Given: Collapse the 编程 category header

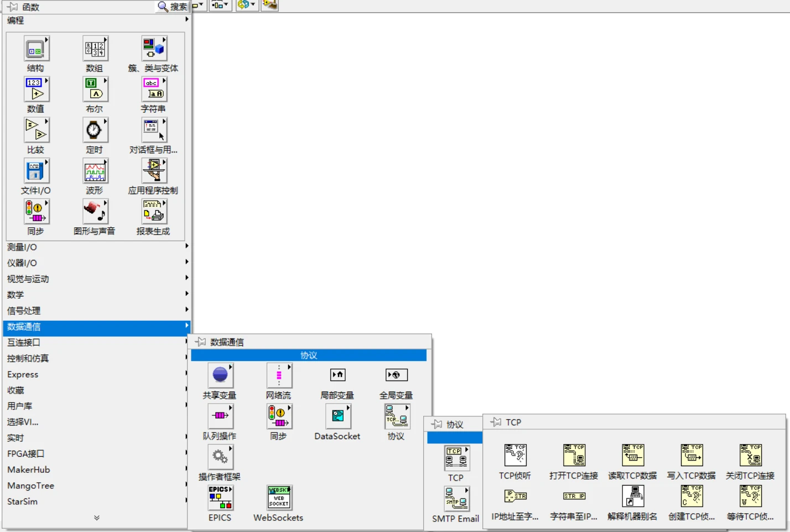Looking at the screenshot, I should coord(96,20).
